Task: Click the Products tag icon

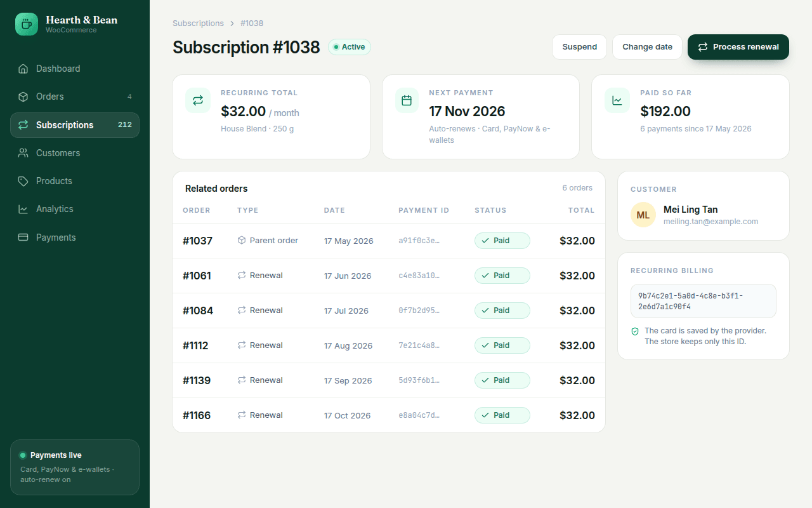Action: 23,181
